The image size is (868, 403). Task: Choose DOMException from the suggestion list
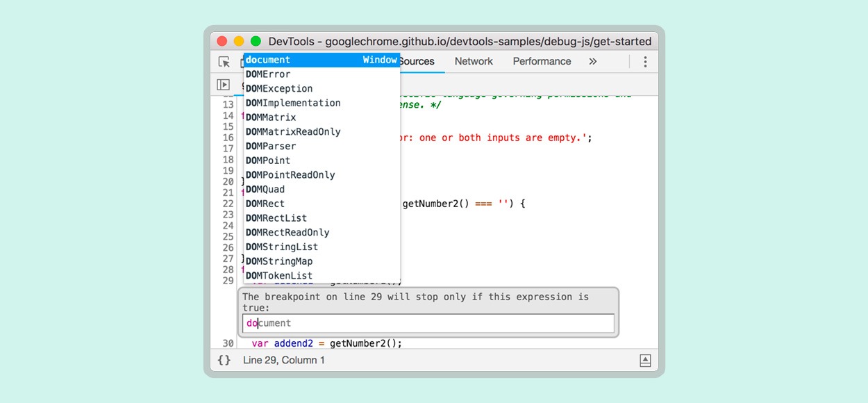[x=322, y=88]
